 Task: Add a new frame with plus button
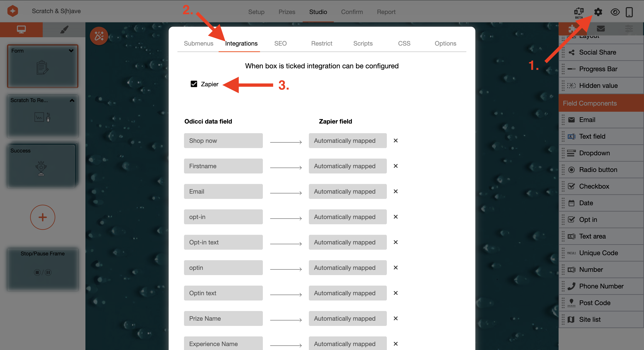click(x=42, y=217)
